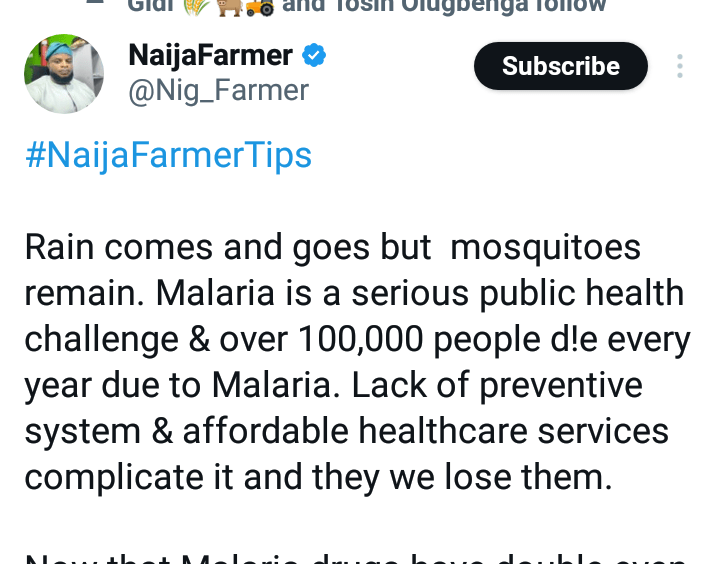Click the NaijaFarmer display name

pos(210,56)
